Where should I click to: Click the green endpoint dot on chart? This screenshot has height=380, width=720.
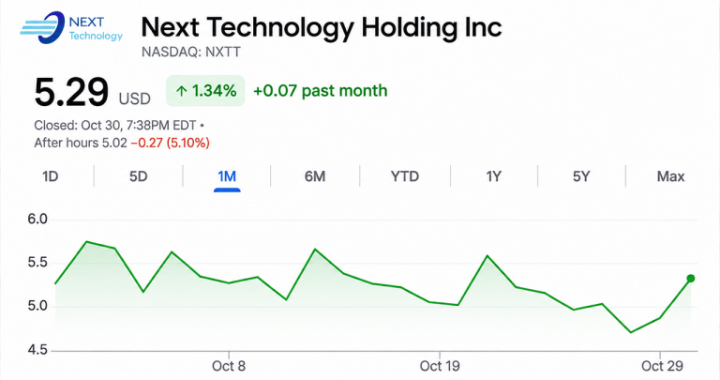click(691, 279)
